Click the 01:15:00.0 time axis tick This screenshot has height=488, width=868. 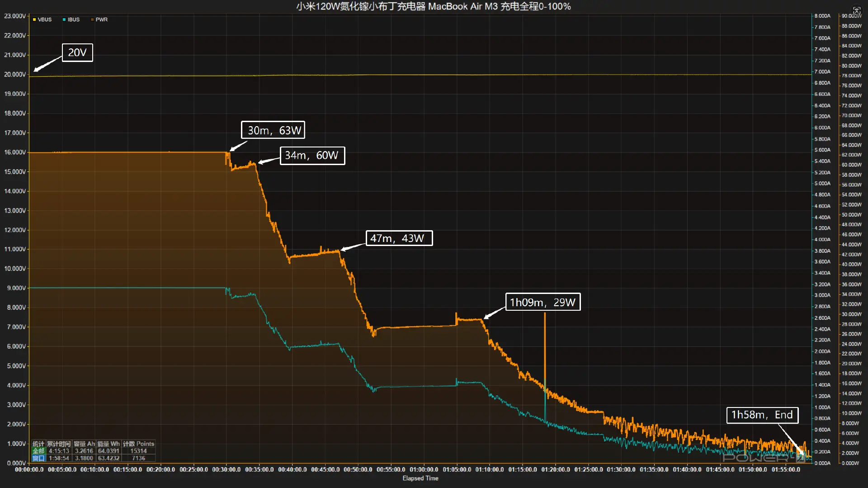tap(523, 469)
